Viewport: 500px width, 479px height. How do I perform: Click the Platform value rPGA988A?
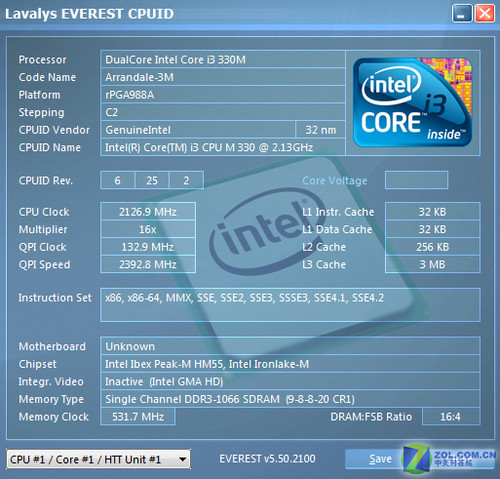[223, 95]
